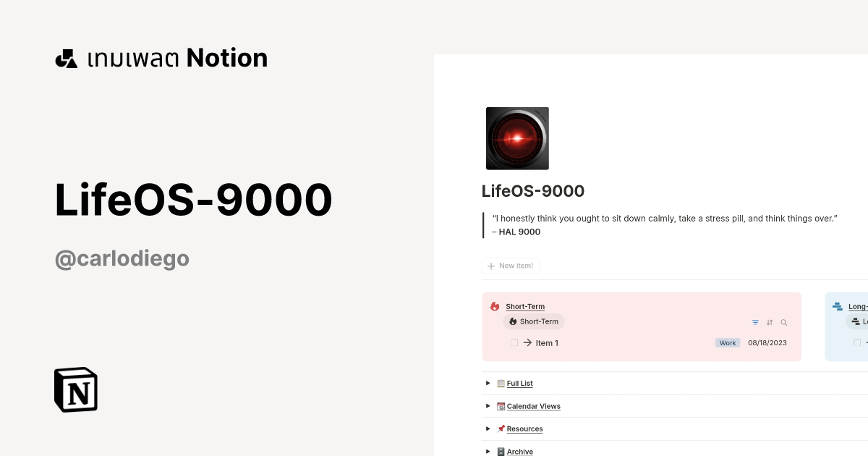This screenshot has width=868, height=456.
Task: Click the clipboard icon beside Full List
Action: (x=501, y=383)
